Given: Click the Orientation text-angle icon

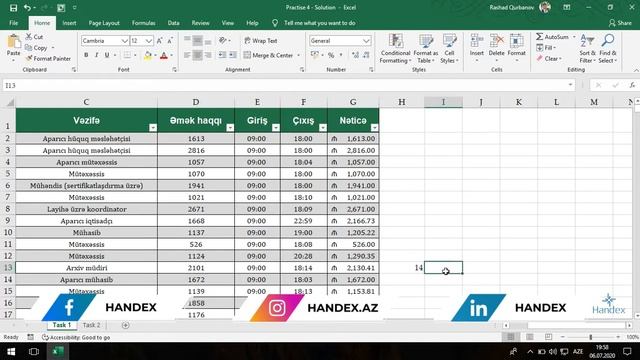Looking at the screenshot, I should (x=223, y=40).
